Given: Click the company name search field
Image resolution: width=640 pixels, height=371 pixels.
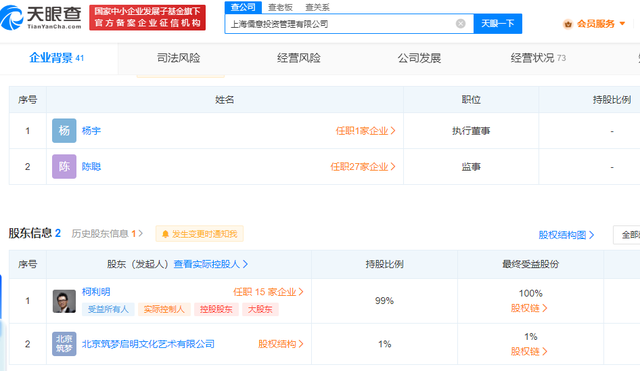Looking at the screenshot, I should click(x=341, y=24).
